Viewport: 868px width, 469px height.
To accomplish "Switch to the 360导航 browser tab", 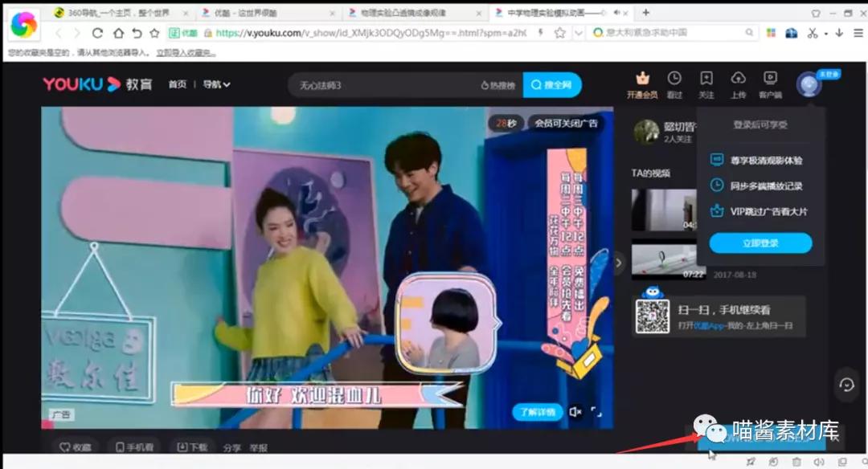I will [111, 13].
